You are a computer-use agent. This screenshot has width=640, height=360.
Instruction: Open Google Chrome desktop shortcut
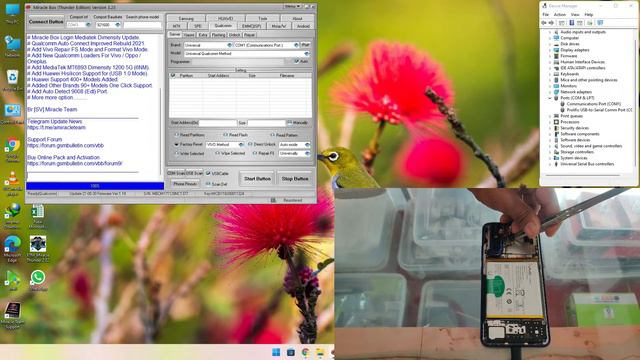coord(13,144)
